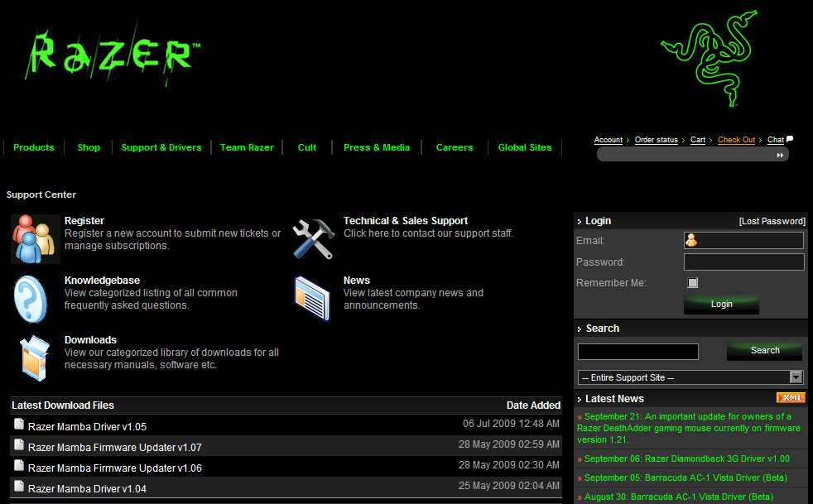Open the Knowledgebase question mark icon

(31, 299)
